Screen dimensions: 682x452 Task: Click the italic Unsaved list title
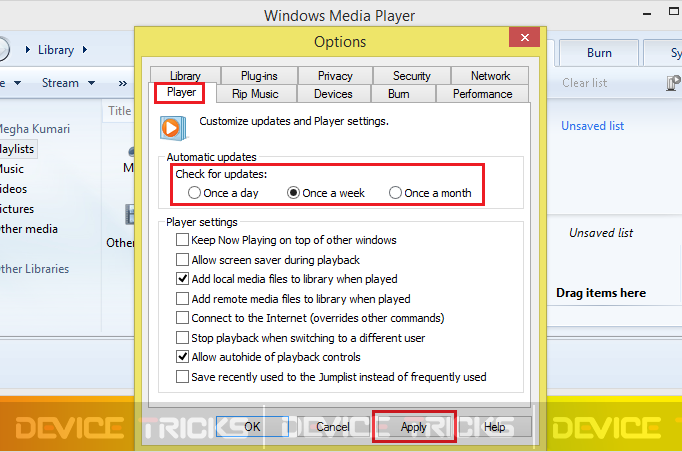coord(601,233)
